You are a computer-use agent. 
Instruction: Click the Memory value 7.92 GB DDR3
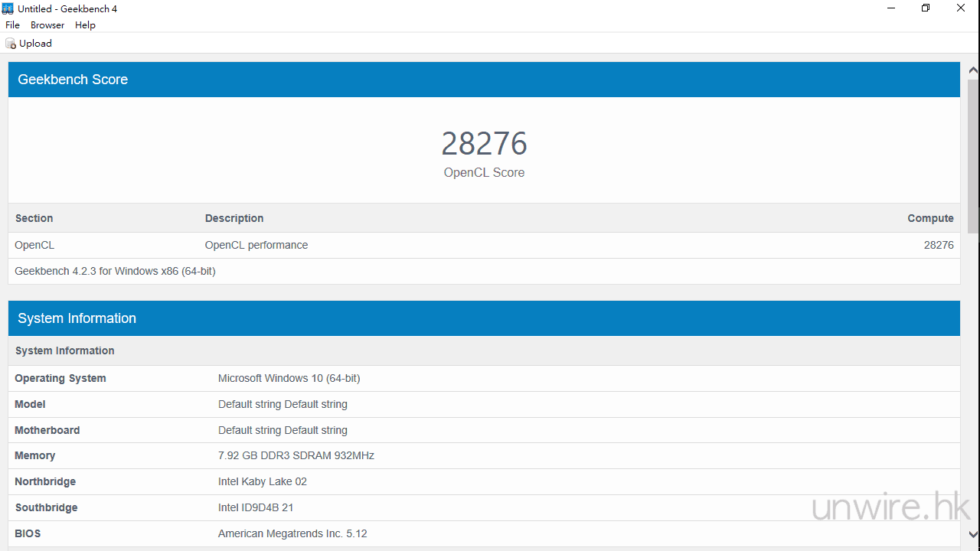click(x=296, y=455)
